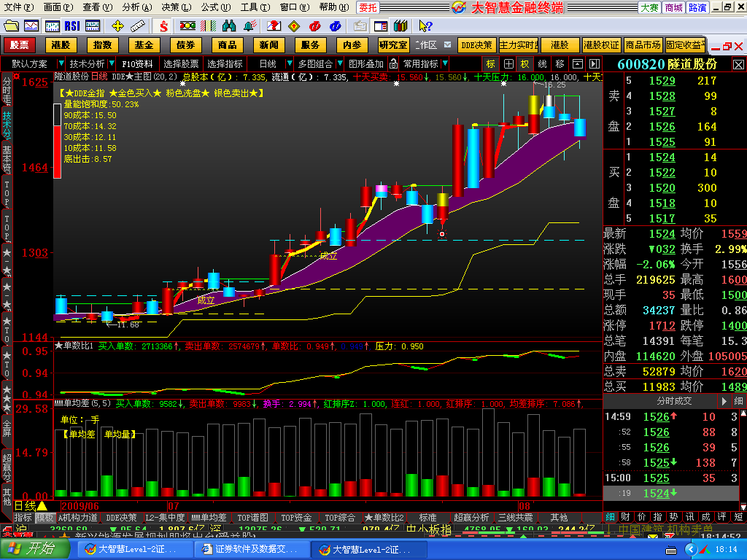Open the 常用指标 dropdown arrow
The height and width of the screenshot is (560, 747).
(444, 63)
